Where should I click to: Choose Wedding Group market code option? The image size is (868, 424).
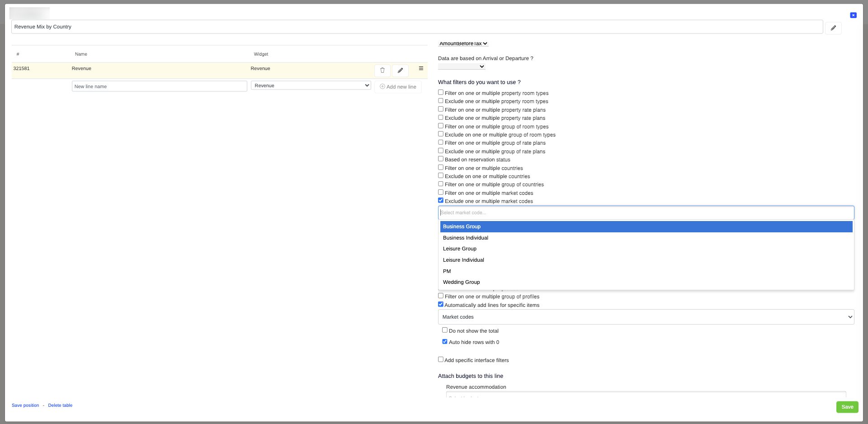(x=462, y=282)
